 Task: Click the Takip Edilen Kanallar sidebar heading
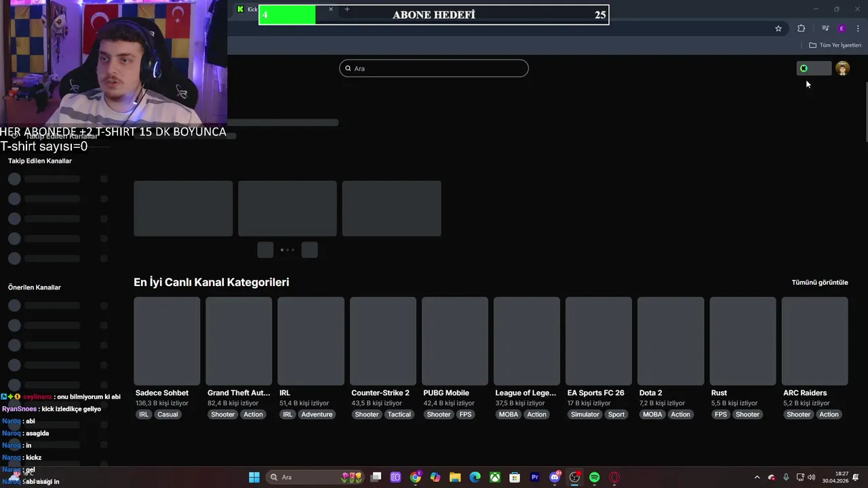(40, 161)
